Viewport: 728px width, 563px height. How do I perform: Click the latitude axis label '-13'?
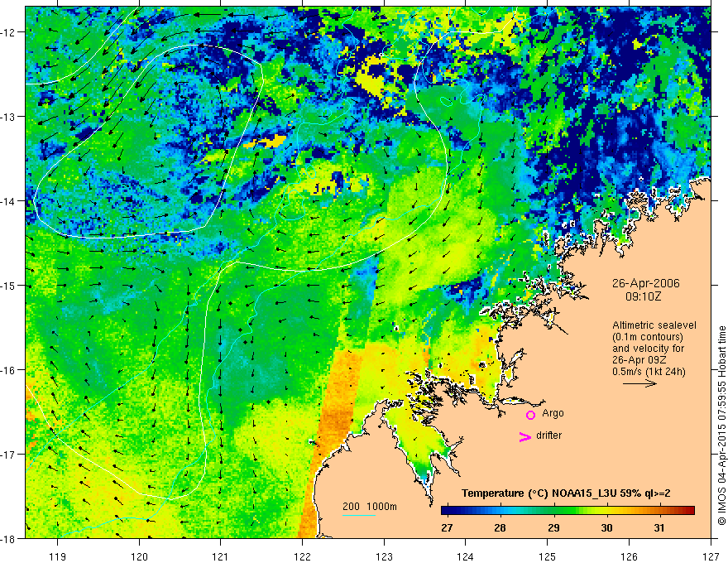coord(9,117)
